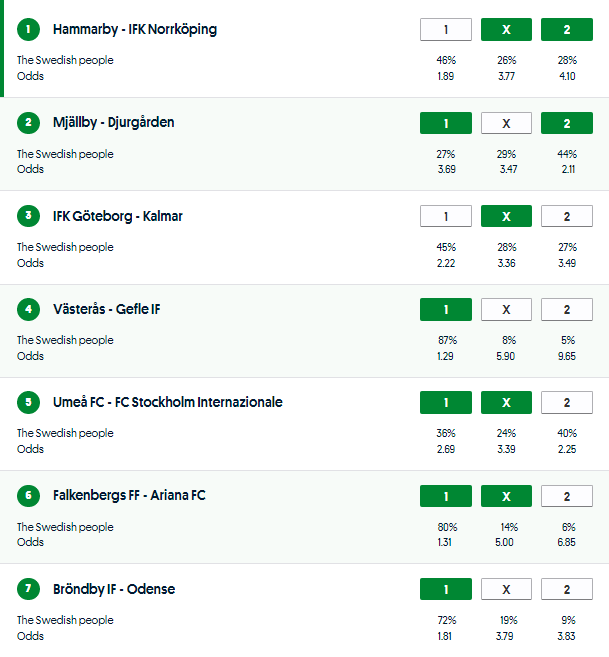609x657 pixels.
Task: Select away win (2) for Umeå FC match
Action: coord(566,403)
